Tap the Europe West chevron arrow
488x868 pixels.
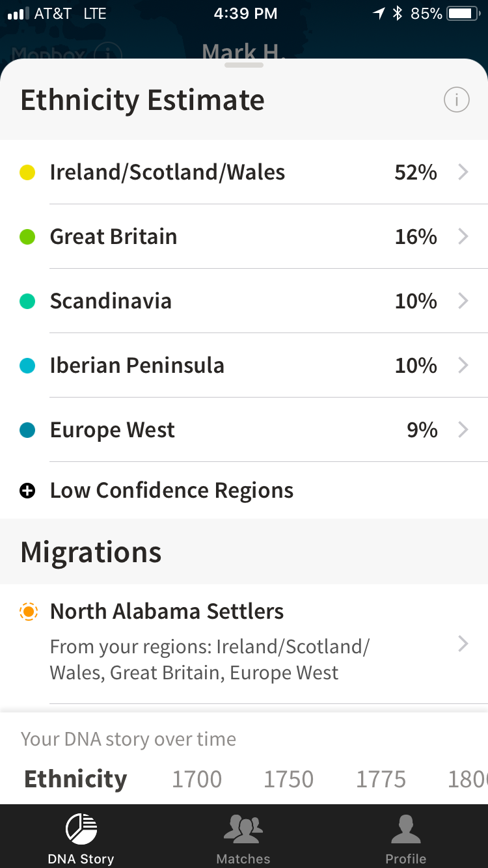click(x=463, y=430)
